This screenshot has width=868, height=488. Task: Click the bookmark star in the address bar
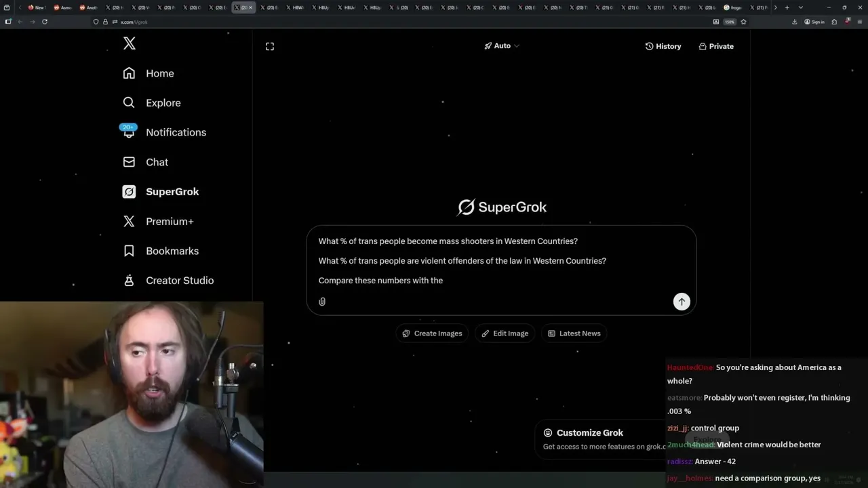point(744,22)
